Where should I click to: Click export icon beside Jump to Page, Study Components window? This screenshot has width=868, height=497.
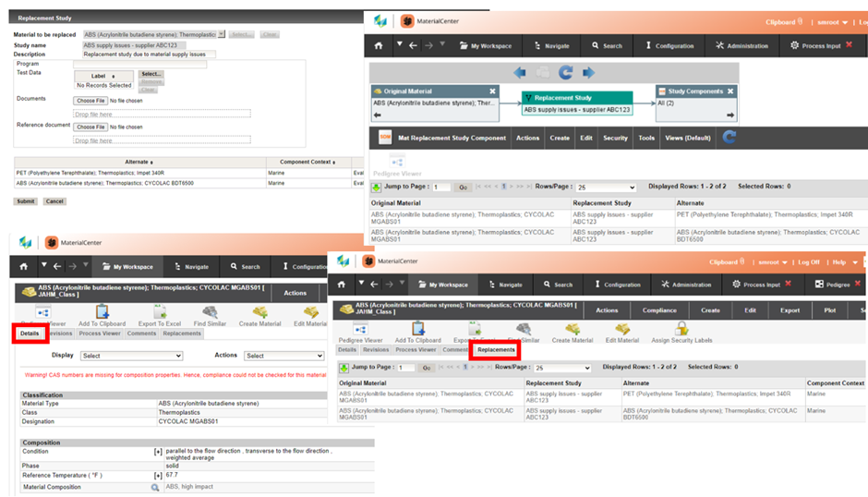pyautogui.click(x=377, y=188)
